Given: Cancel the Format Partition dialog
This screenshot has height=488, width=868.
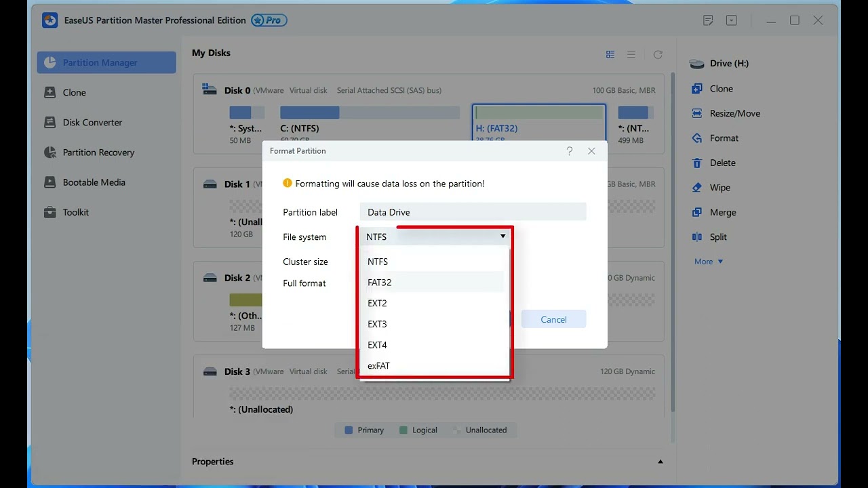Looking at the screenshot, I should [553, 319].
